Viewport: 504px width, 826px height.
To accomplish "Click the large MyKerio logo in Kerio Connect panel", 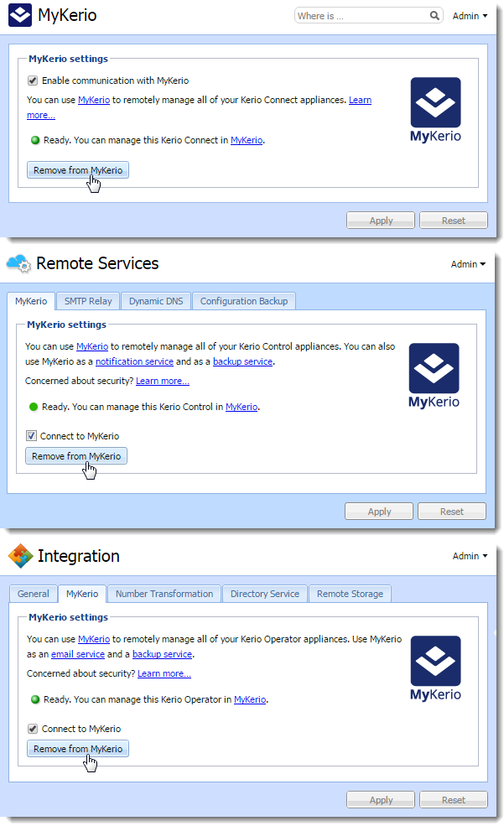I will [x=435, y=110].
